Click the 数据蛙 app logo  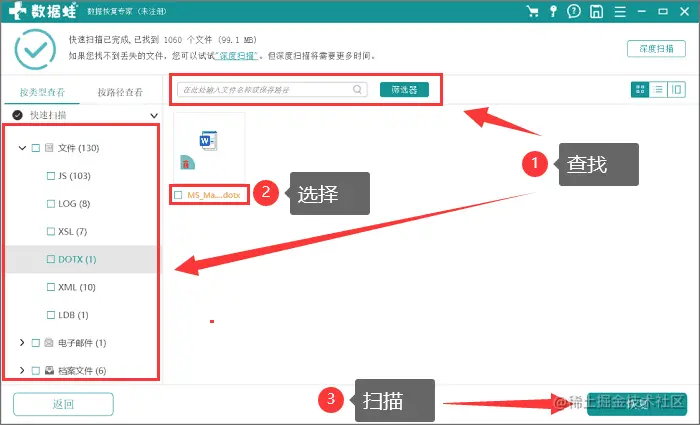click(x=42, y=11)
